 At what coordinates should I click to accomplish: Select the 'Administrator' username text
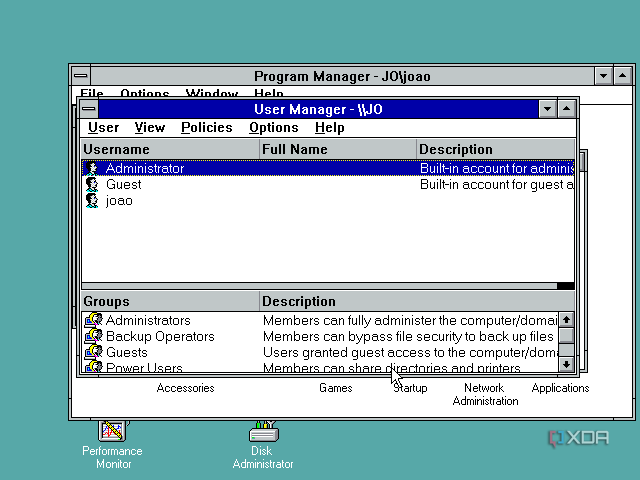coord(145,168)
